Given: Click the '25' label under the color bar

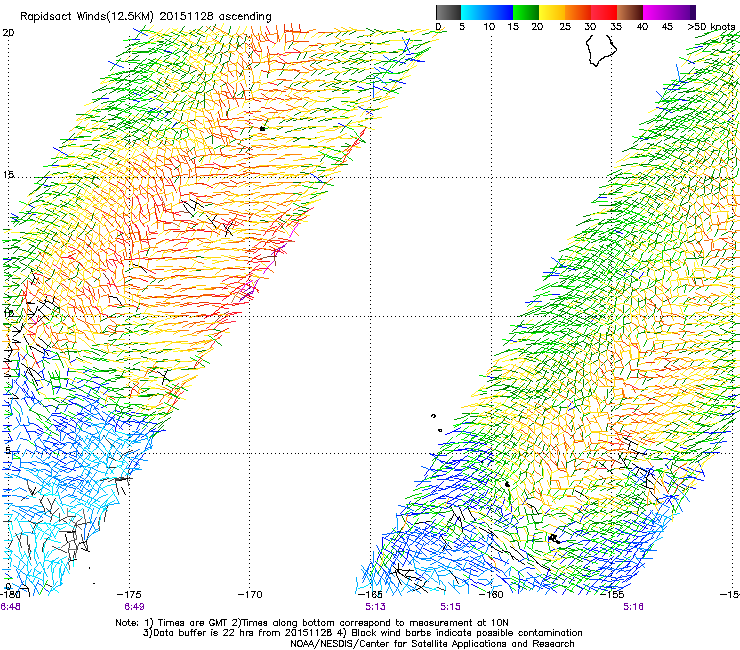Looking at the screenshot, I should tap(565, 27).
